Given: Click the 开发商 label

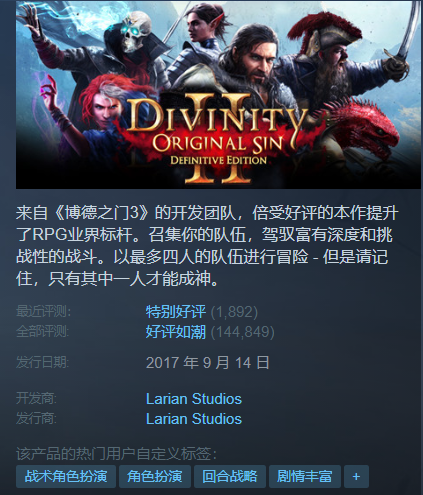Looking at the screenshot, I should pyautogui.click(x=36, y=399).
